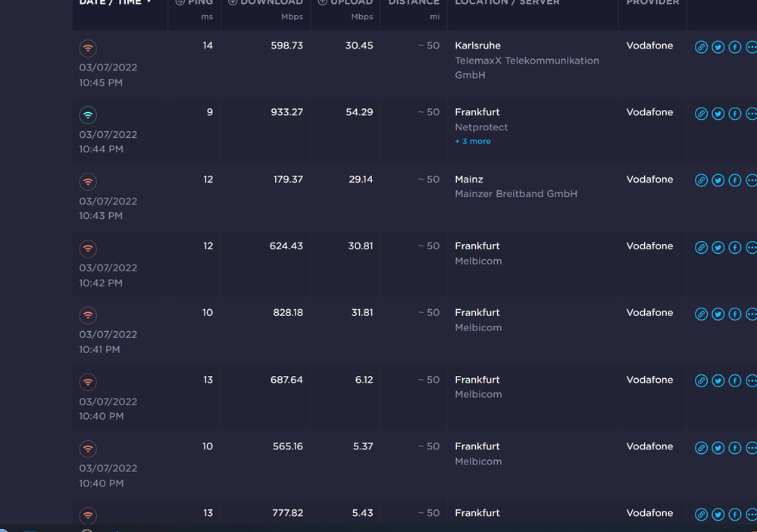Open more options for Karlsruhe result
The height and width of the screenshot is (532, 757).
coord(751,47)
